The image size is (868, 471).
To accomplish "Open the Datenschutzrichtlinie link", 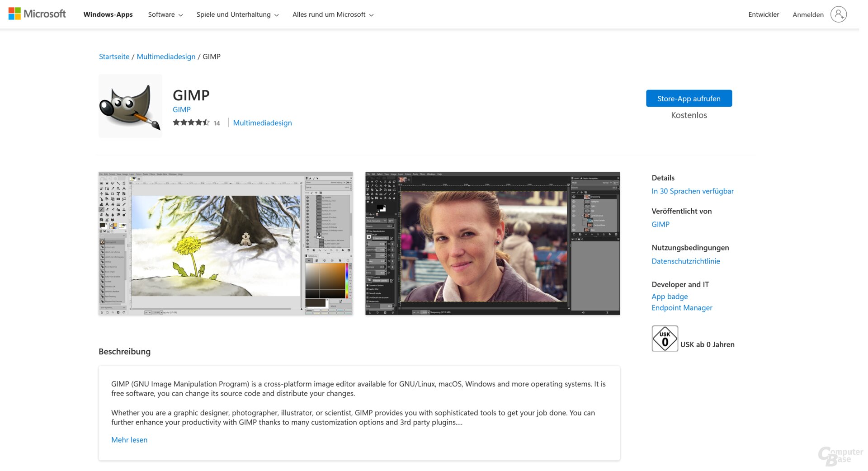I will (686, 261).
